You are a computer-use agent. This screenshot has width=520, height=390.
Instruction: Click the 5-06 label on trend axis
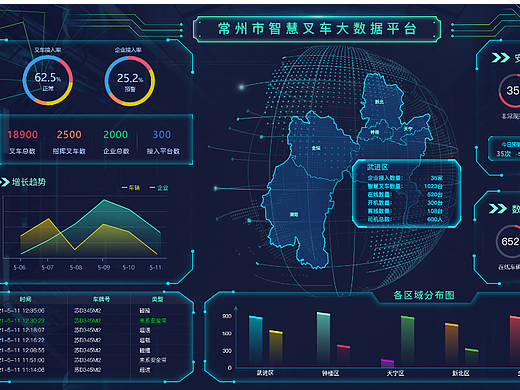[x=19, y=267]
